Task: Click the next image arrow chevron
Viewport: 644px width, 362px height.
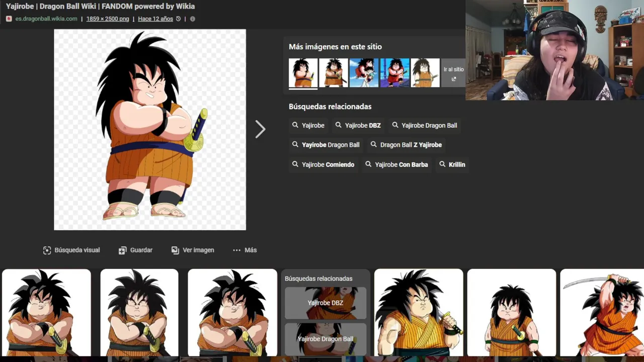Action: 260,129
